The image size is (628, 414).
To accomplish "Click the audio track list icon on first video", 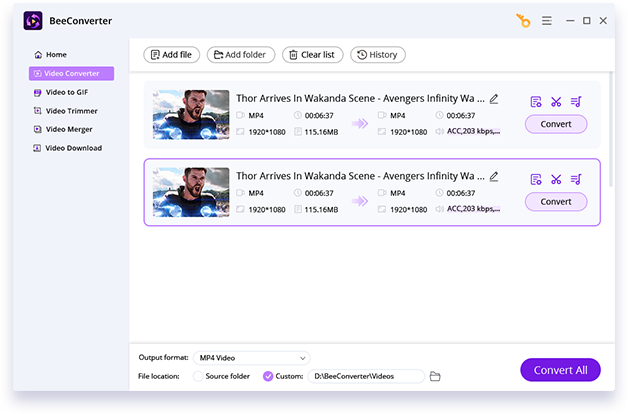I will point(576,101).
